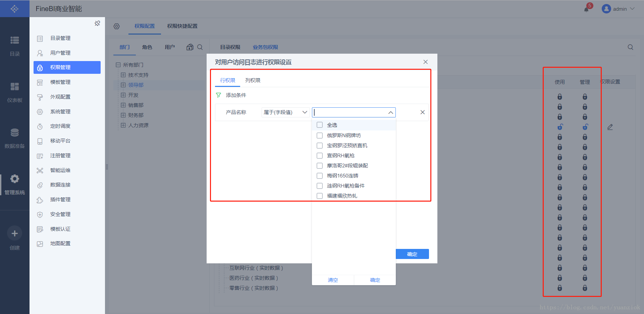The image size is (644, 314).
Task: Check 福建福欣热轧 option
Action: click(x=320, y=196)
